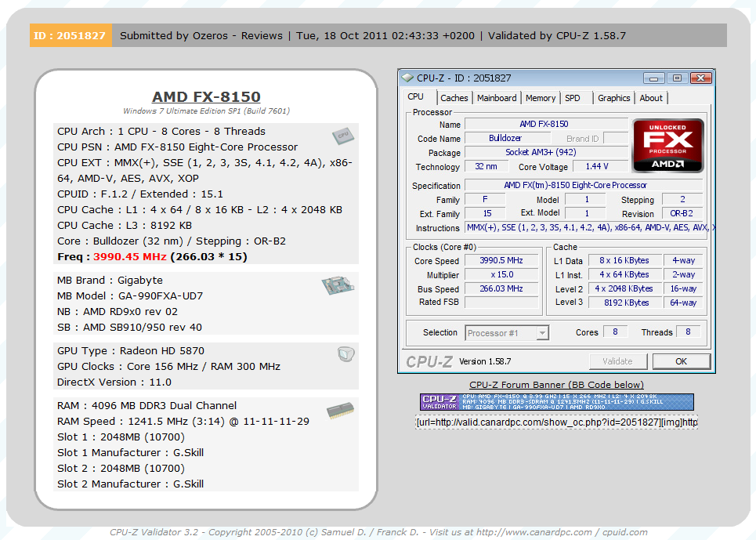Click the CPU-Z Forum Banner link

(x=556, y=385)
